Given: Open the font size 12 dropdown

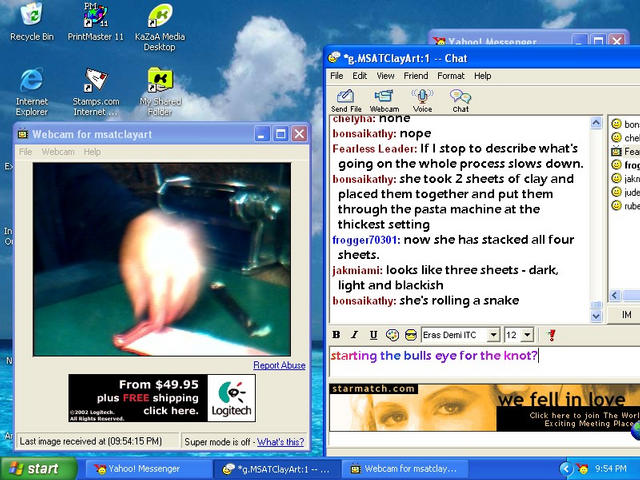Looking at the screenshot, I should coord(527,335).
